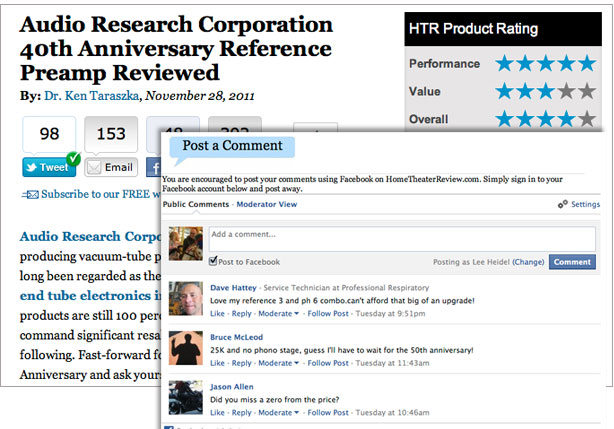The image size is (614, 429).
Task: Open comment Settings with the gear icon
Action: click(x=579, y=204)
